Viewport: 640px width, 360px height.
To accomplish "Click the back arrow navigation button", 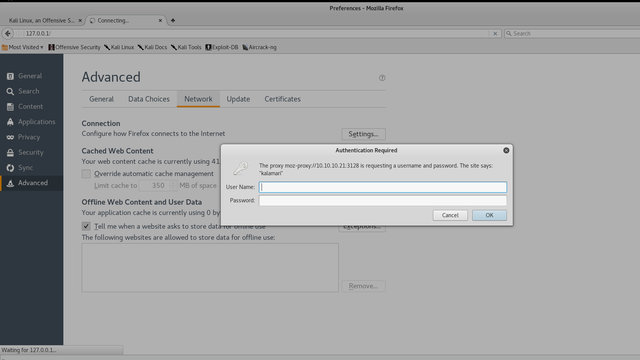I will coord(8,33).
